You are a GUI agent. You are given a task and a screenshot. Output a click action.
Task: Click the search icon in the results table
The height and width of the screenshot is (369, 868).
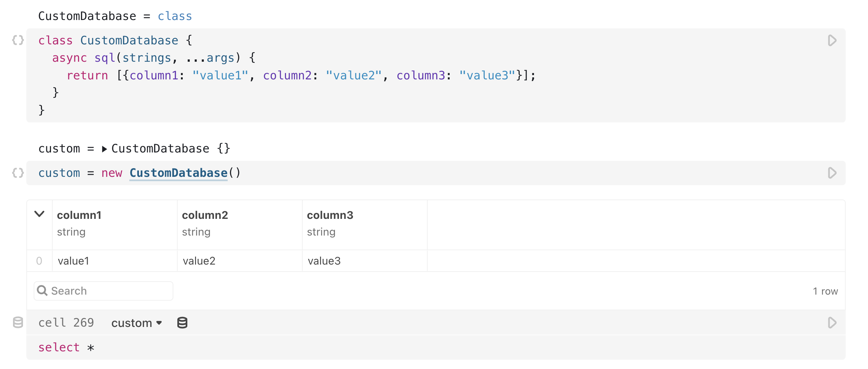click(43, 290)
